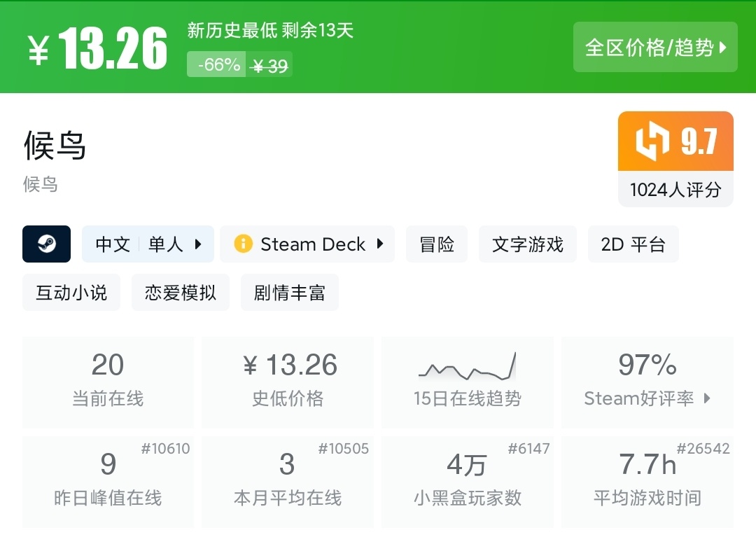Open the 史低价格 stat card
Viewport: 756px width, 537px height.
coord(288,382)
